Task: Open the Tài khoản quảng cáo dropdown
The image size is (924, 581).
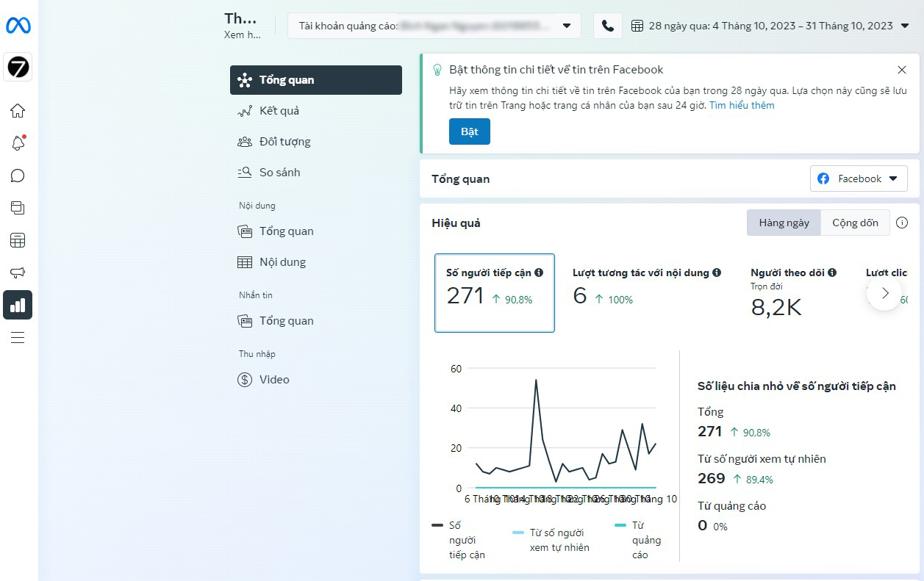Action: tap(434, 26)
